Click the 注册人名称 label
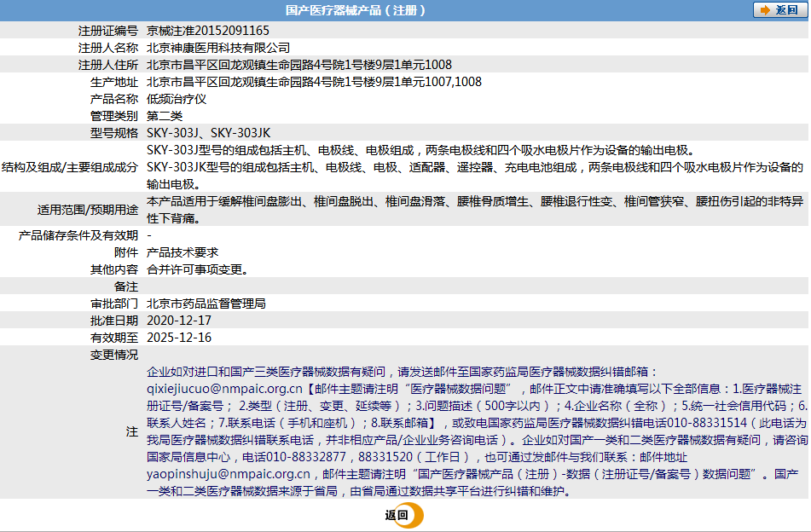 pos(108,48)
